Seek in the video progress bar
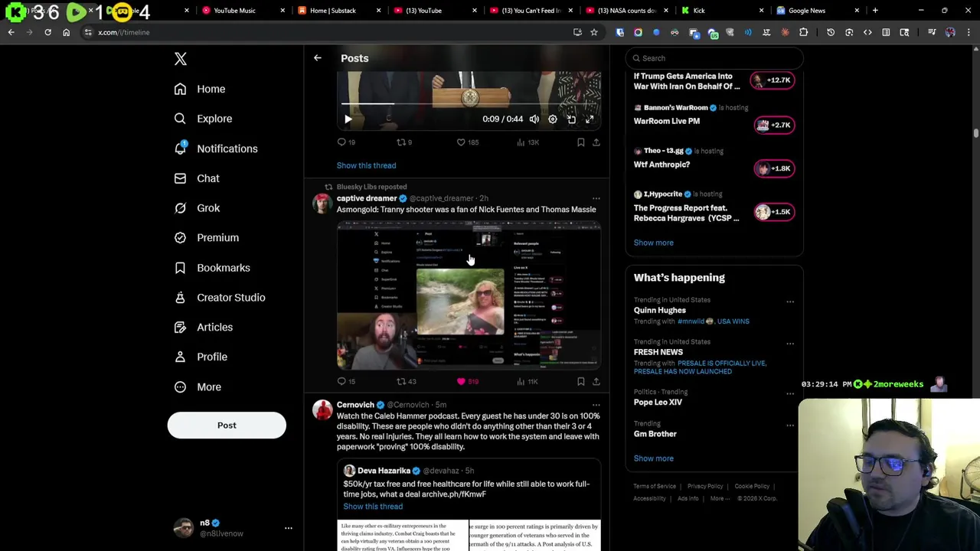This screenshot has width=980, height=551. (469, 103)
